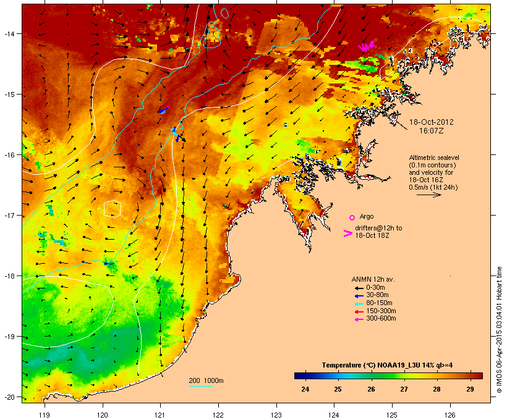Click the longitude axis label '119'
Image resolution: width=507 pixels, height=420 pixels.
(x=45, y=415)
